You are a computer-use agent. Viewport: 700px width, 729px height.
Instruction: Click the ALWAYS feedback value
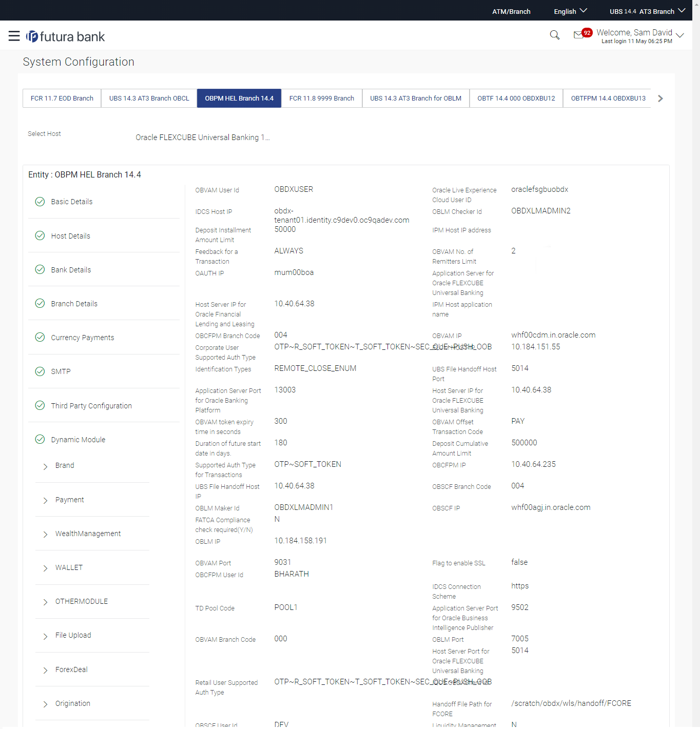pyautogui.click(x=289, y=251)
